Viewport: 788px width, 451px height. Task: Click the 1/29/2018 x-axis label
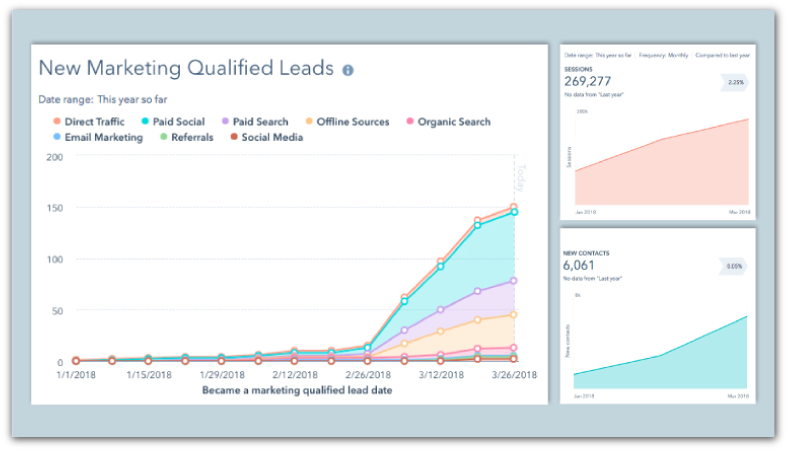[222, 375]
